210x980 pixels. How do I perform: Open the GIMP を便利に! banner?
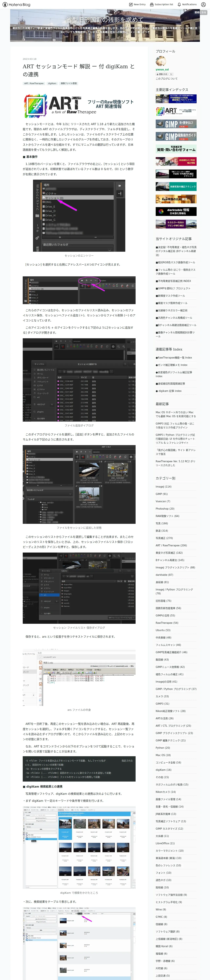point(176,124)
